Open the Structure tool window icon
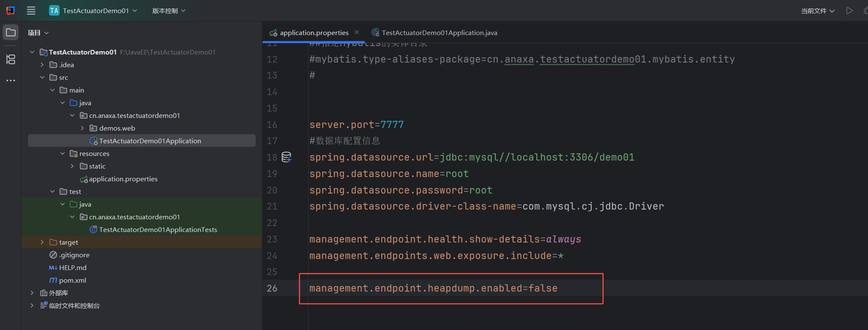The width and height of the screenshot is (868, 330). point(11,59)
